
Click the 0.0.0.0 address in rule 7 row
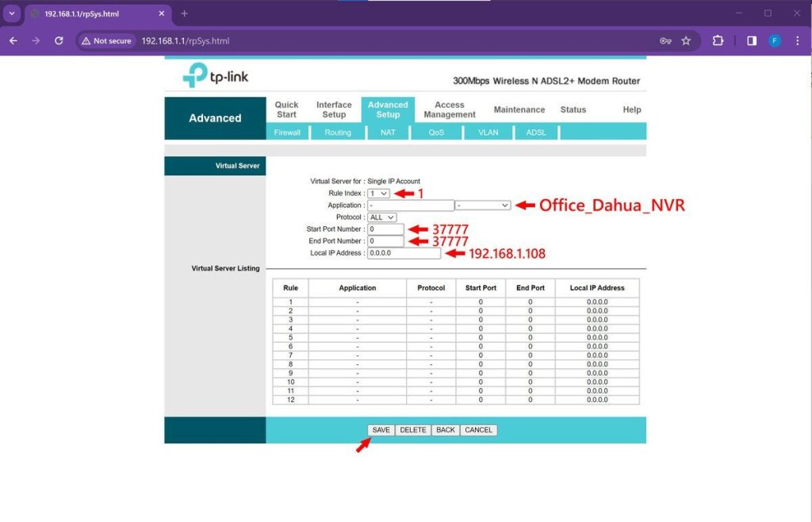[597, 355]
